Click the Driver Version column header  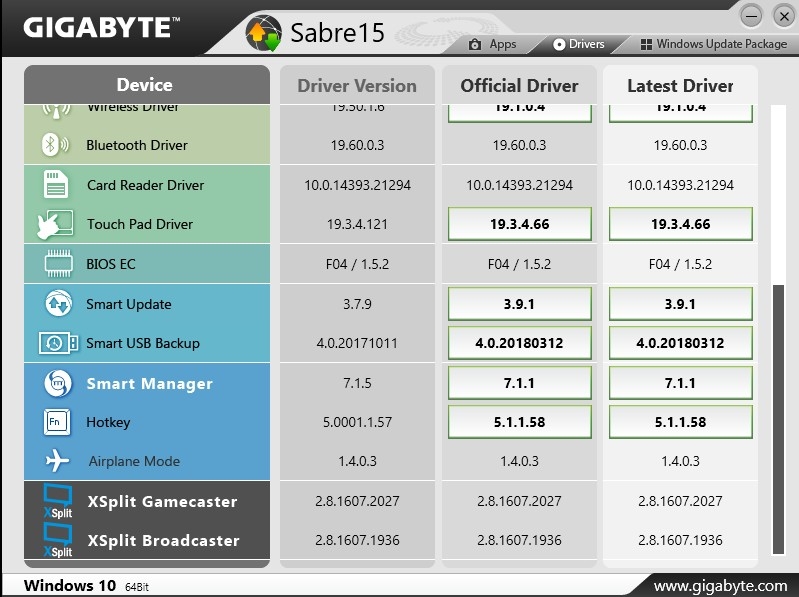pyautogui.click(x=357, y=86)
